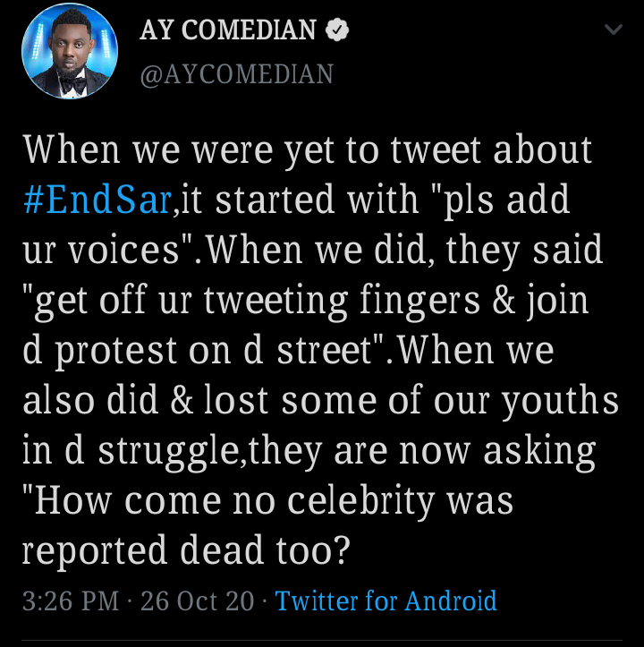Open AY COMEDIAN's profile picture
The height and width of the screenshot is (647, 644).
coord(70,51)
